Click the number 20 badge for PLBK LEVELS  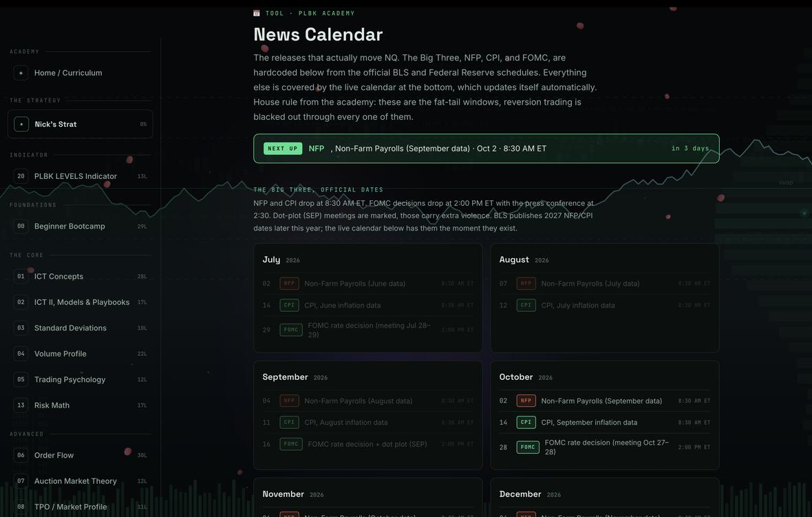[x=21, y=176]
